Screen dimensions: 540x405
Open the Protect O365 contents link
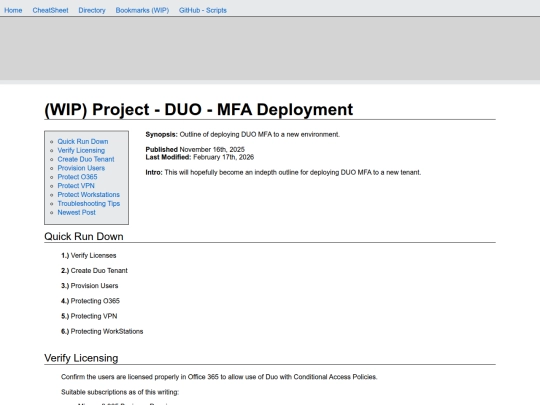pos(77,177)
